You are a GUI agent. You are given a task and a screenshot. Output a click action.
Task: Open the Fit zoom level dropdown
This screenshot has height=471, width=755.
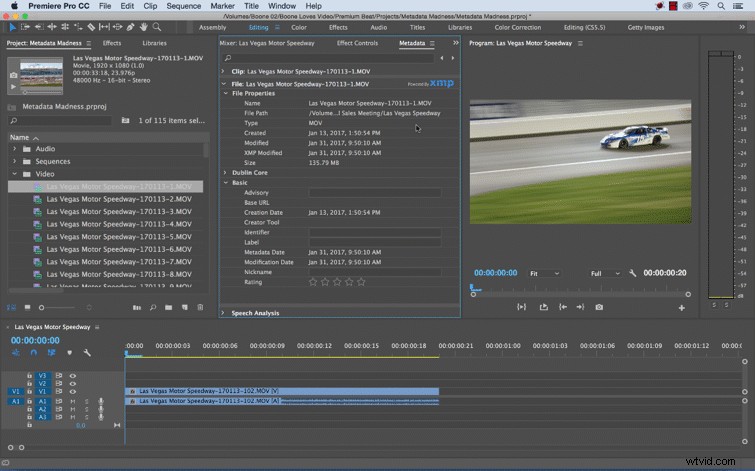545,273
